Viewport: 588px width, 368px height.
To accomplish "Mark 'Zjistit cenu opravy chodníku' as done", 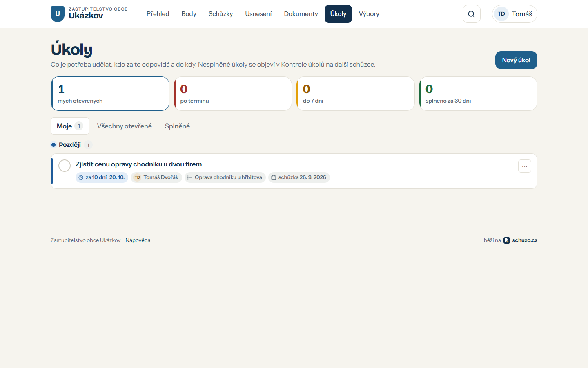I will coord(65,166).
